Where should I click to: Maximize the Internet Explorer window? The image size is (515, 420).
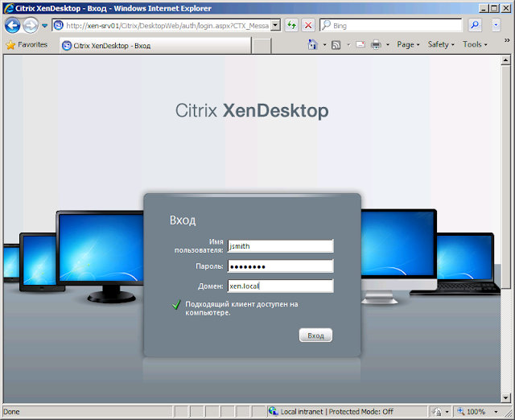(494, 8)
